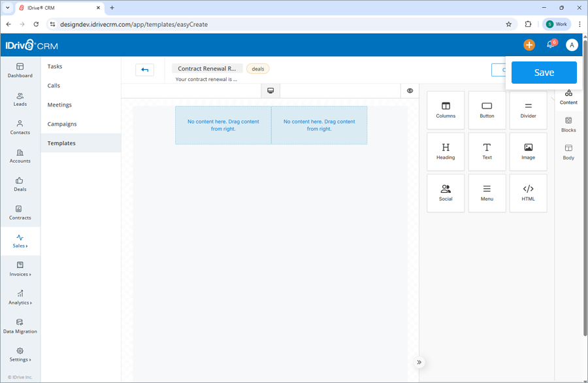Screen dimensions: 588x383
Task: Insert the Image block
Action: (528, 151)
